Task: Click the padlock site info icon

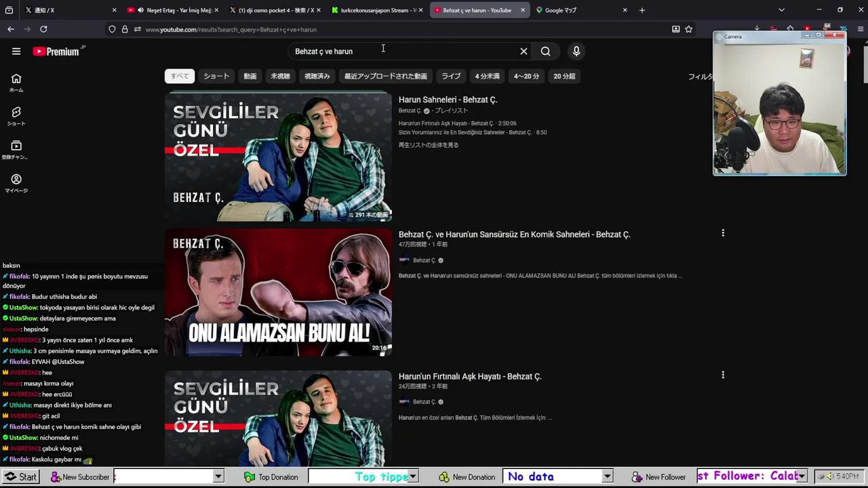Action: click(125, 29)
